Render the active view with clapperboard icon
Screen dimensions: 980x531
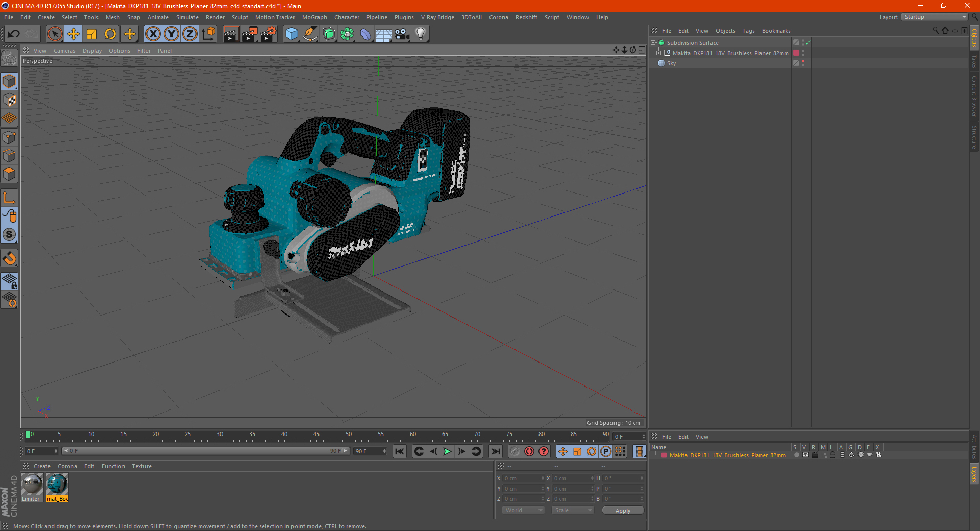[231, 34]
